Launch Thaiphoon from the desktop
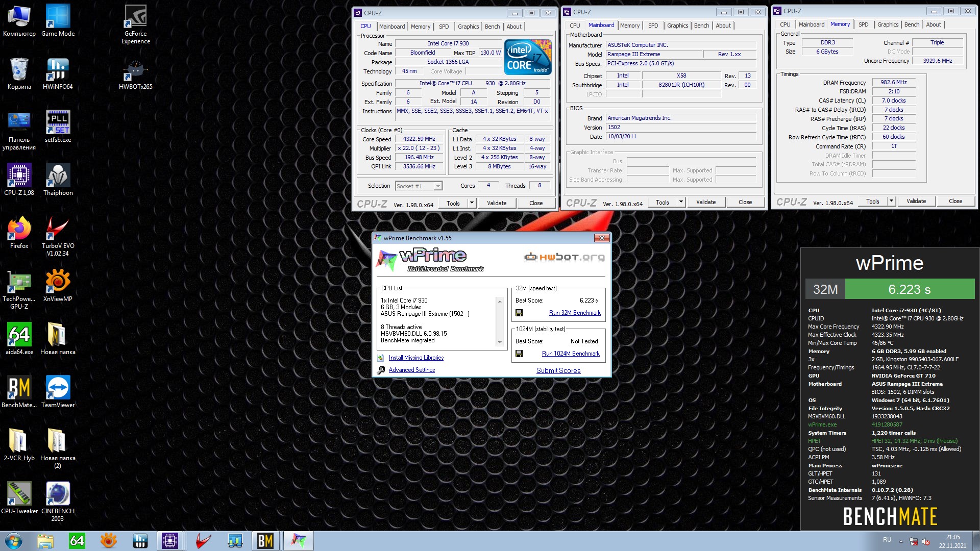 point(58,180)
